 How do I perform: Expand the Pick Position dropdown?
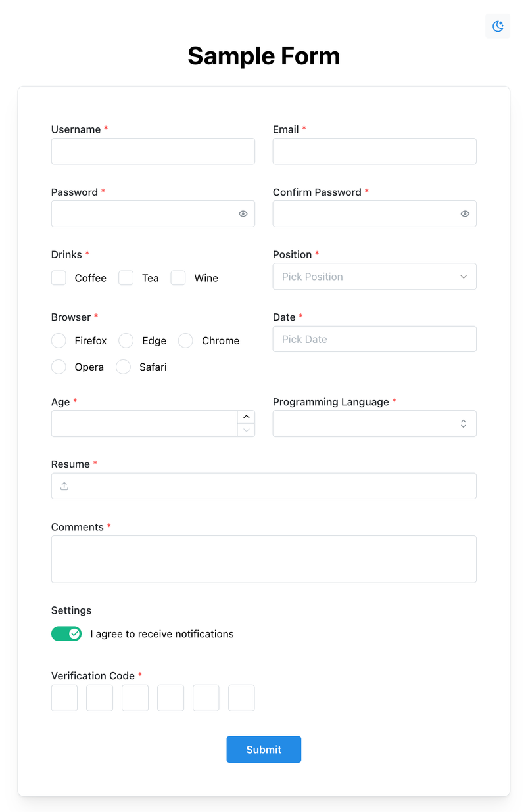(x=375, y=277)
